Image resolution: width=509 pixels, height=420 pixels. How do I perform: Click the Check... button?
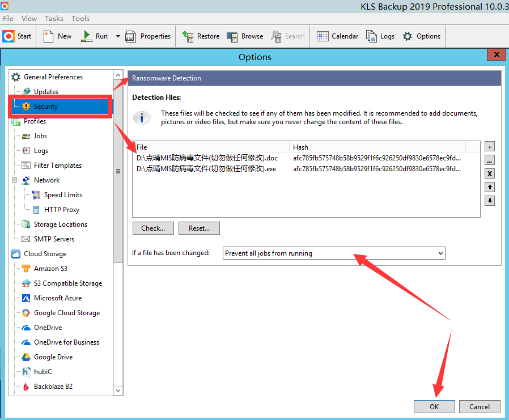point(153,228)
